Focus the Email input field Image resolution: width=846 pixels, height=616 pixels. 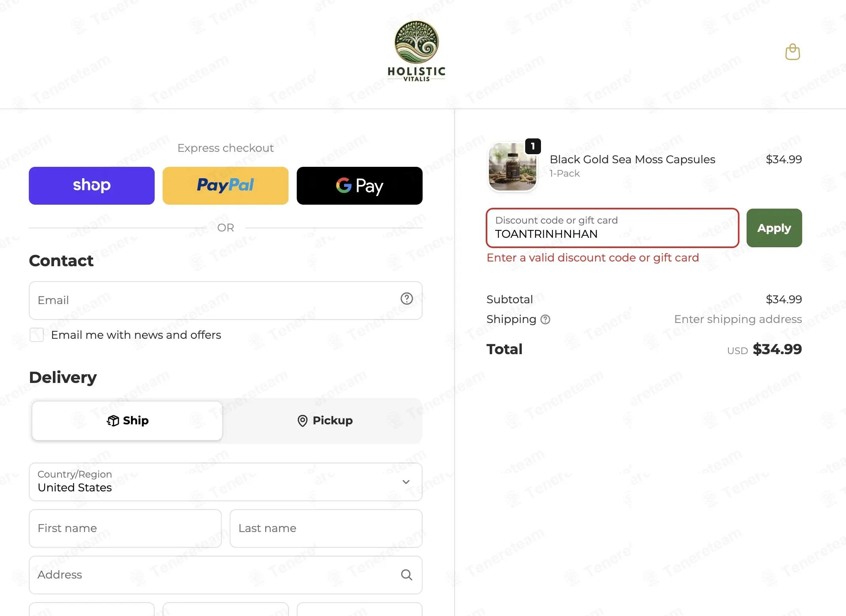[226, 301]
